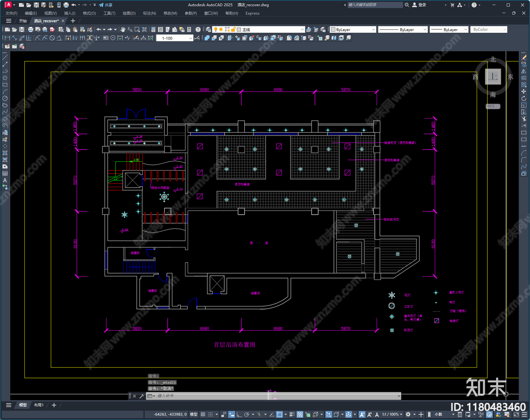Click the layer color swatch in layer dropdown

coord(239,29)
